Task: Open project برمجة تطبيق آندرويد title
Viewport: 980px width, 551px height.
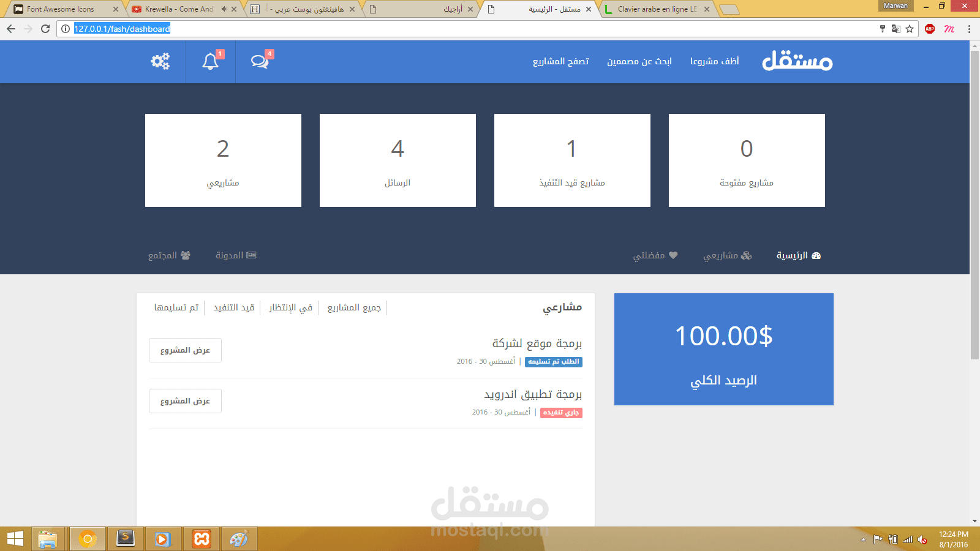Action: (x=533, y=394)
